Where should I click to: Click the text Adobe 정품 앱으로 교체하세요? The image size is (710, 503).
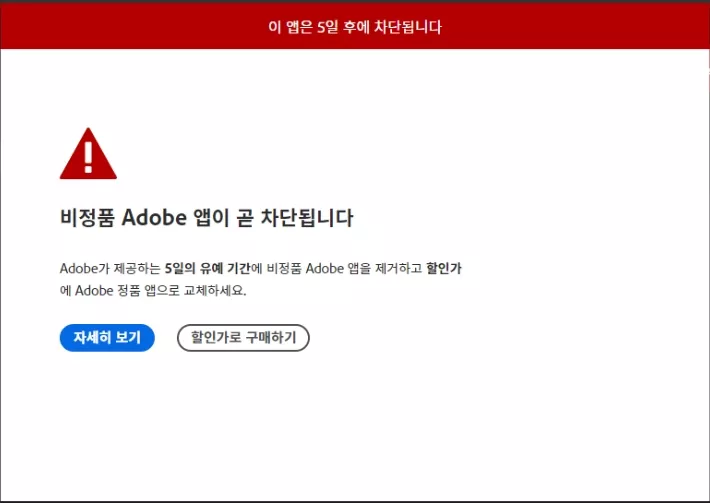click(x=160, y=291)
